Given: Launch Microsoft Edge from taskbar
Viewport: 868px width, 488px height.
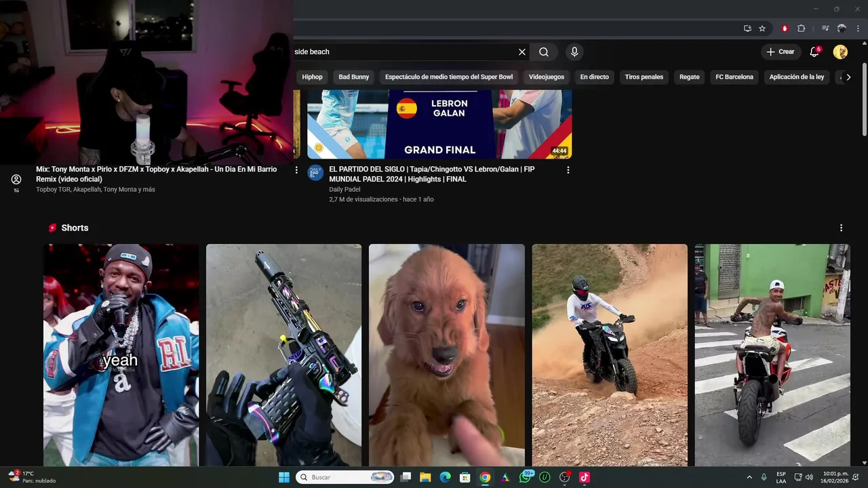Looking at the screenshot, I should 445,477.
